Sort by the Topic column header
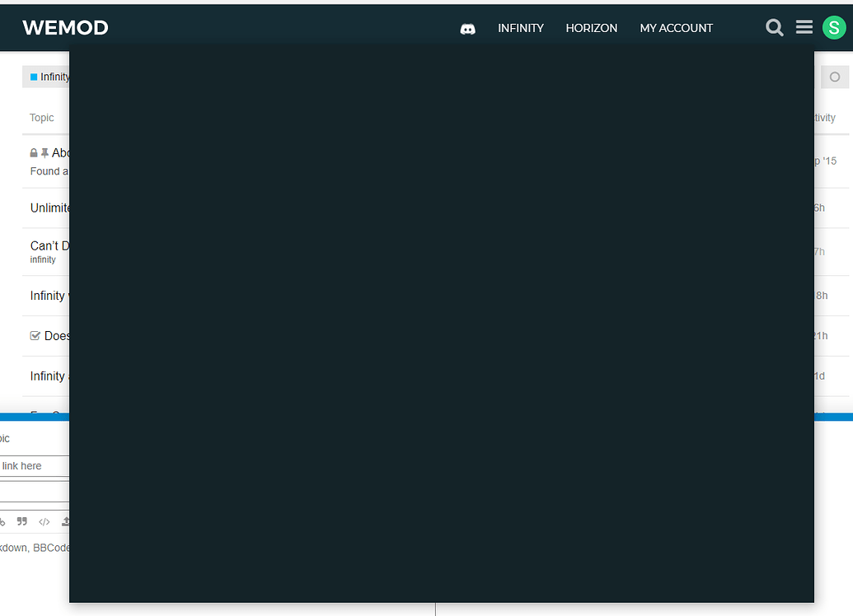Screen dimensions: 853x616 pos(42,118)
